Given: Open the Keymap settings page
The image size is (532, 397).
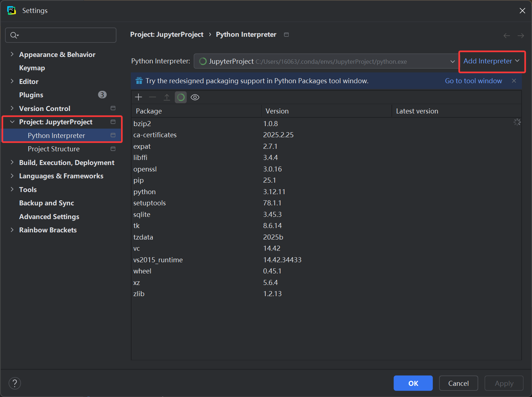Looking at the screenshot, I should (x=32, y=68).
